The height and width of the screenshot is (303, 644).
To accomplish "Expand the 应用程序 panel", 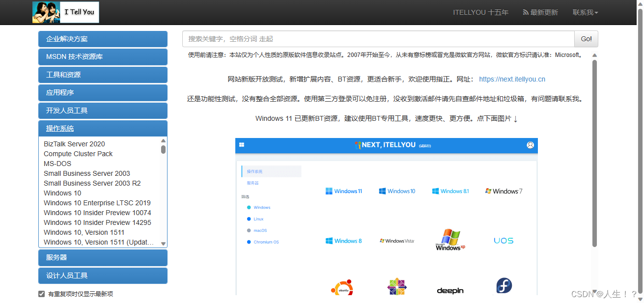I will [103, 92].
